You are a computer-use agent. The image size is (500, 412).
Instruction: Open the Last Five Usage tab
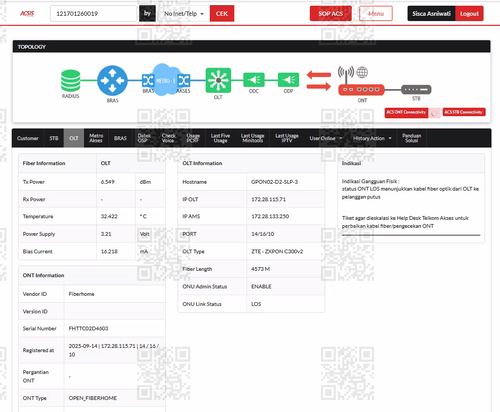[x=220, y=138]
